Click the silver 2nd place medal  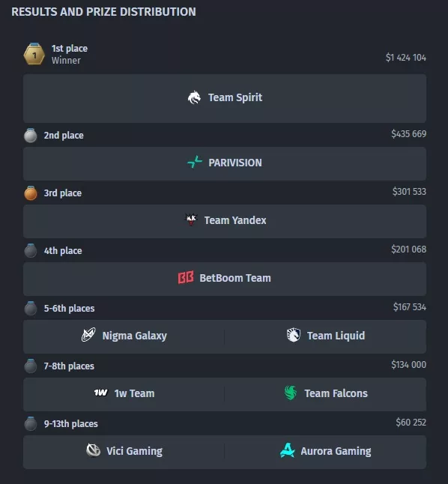(x=31, y=135)
